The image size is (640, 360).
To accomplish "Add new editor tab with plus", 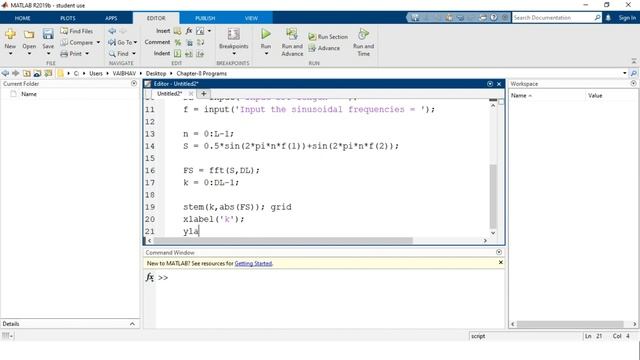I will tap(203, 93).
